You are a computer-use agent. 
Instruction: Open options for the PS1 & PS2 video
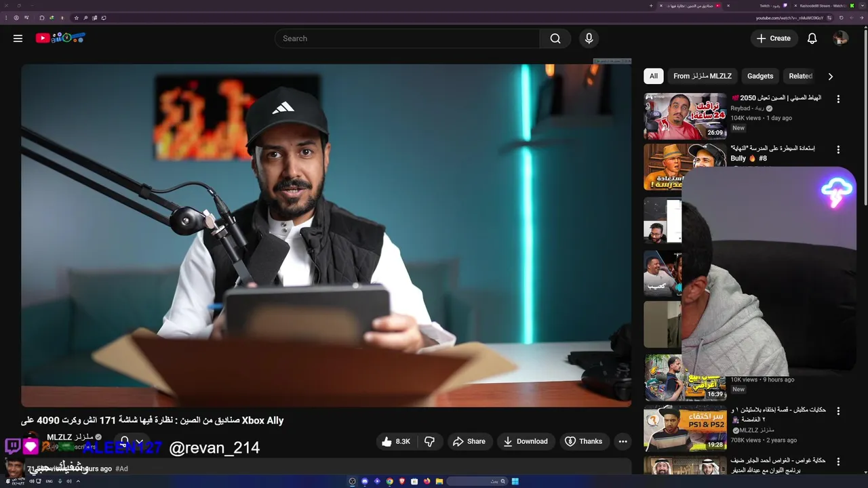pyautogui.click(x=838, y=411)
